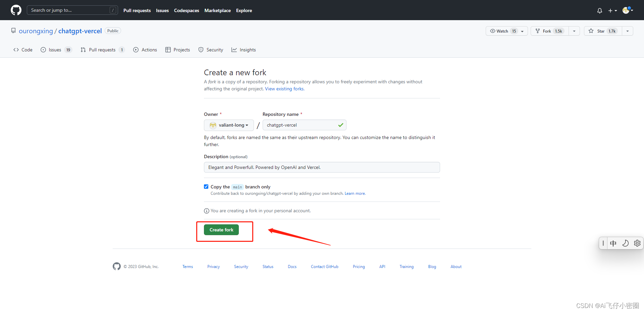644x312 pixels.
Task: Open the footer Docs link
Action: click(x=292, y=267)
